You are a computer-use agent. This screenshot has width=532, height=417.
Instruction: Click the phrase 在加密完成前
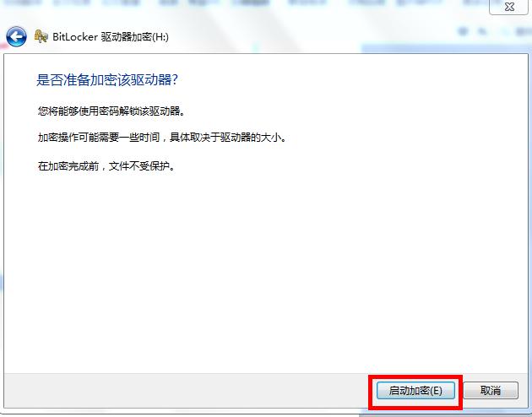pyautogui.click(x=68, y=165)
